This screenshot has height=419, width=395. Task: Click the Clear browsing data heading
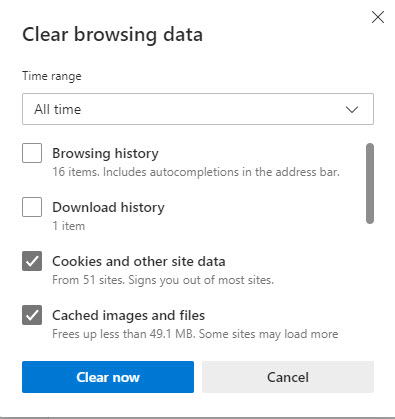click(x=113, y=35)
